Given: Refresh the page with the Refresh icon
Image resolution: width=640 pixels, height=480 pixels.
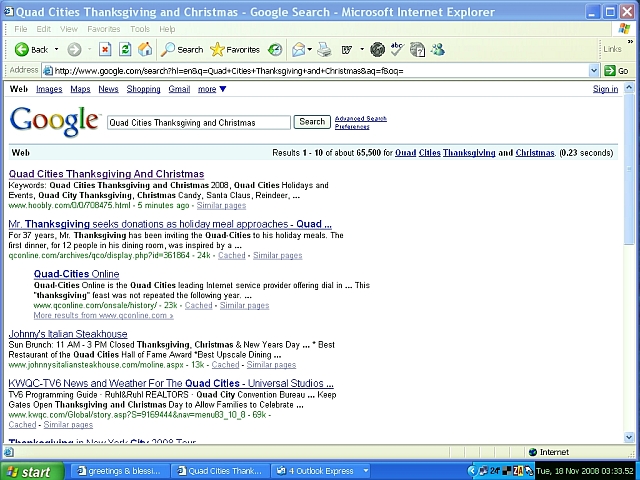Looking at the screenshot, I should point(125,49).
